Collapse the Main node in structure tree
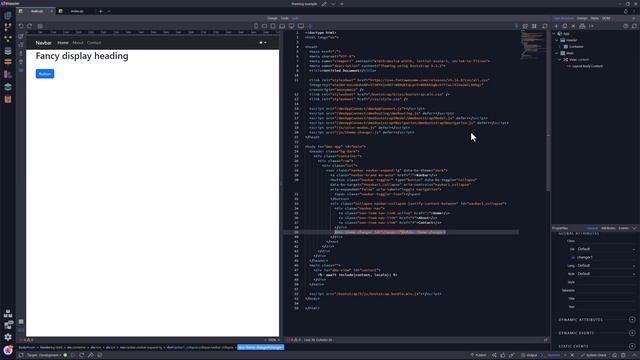This screenshot has width=640, height=360. pos(557,53)
